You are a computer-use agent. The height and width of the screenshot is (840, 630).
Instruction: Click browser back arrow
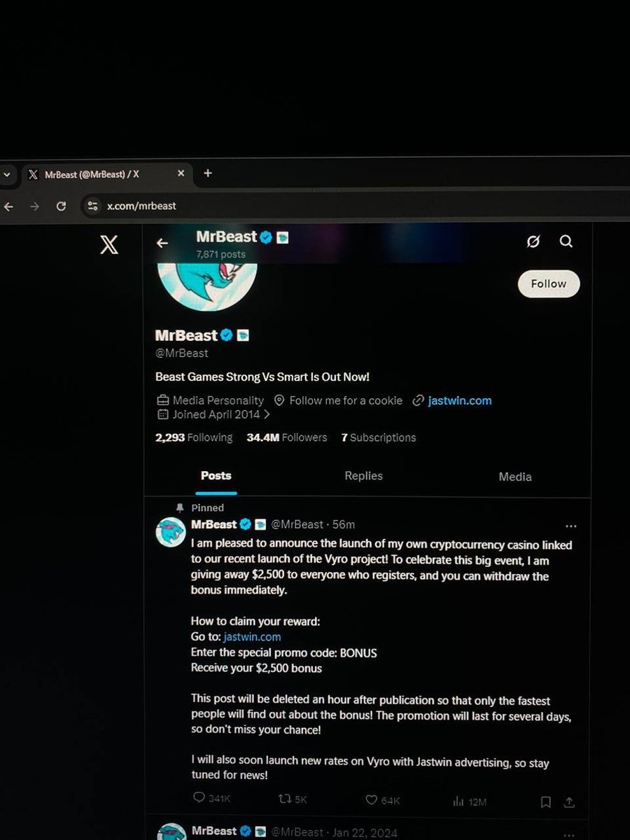click(8, 206)
